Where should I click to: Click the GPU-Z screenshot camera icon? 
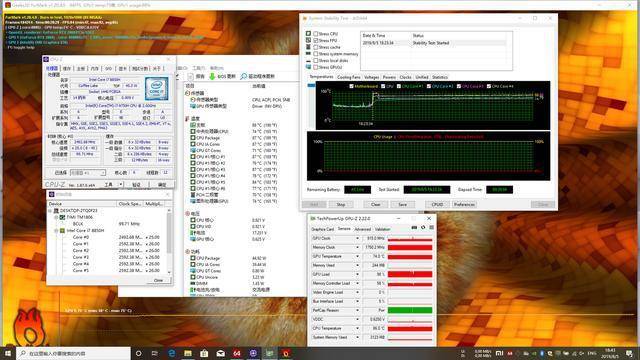[x=414, y=228]
